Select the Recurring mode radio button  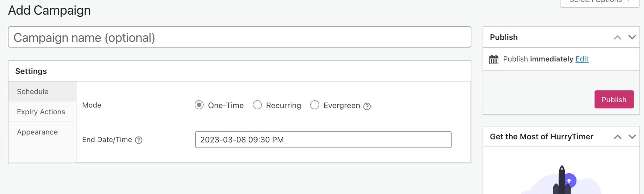click(257, 105)
